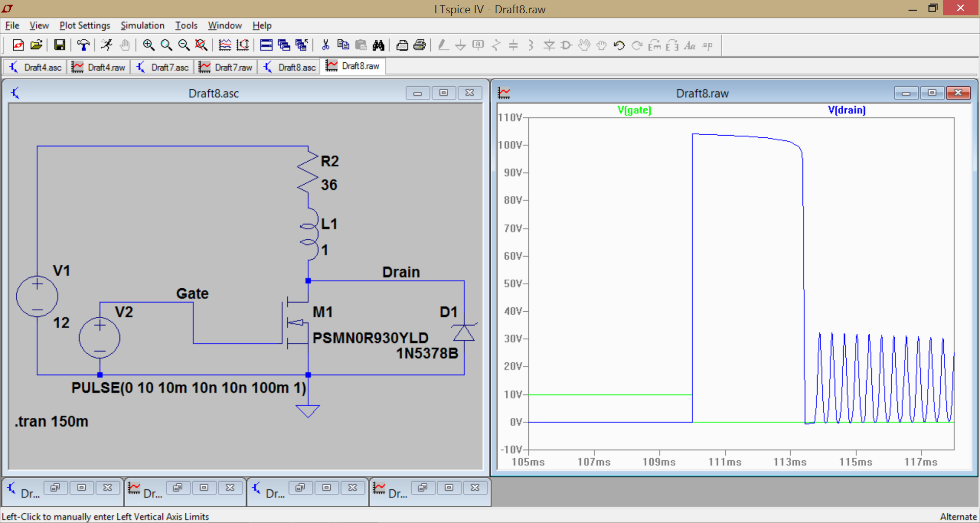The image size is (980, 523).
Task: Click the Undo arrow icon
Action: [619, 45]
